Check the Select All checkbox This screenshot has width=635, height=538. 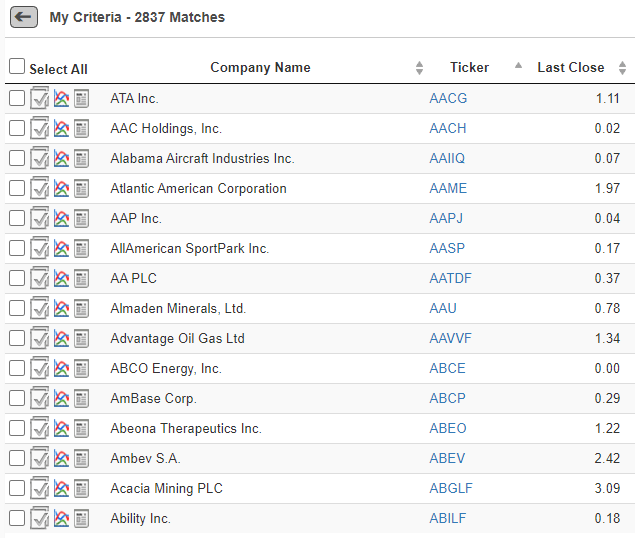(x=17, y=66)
